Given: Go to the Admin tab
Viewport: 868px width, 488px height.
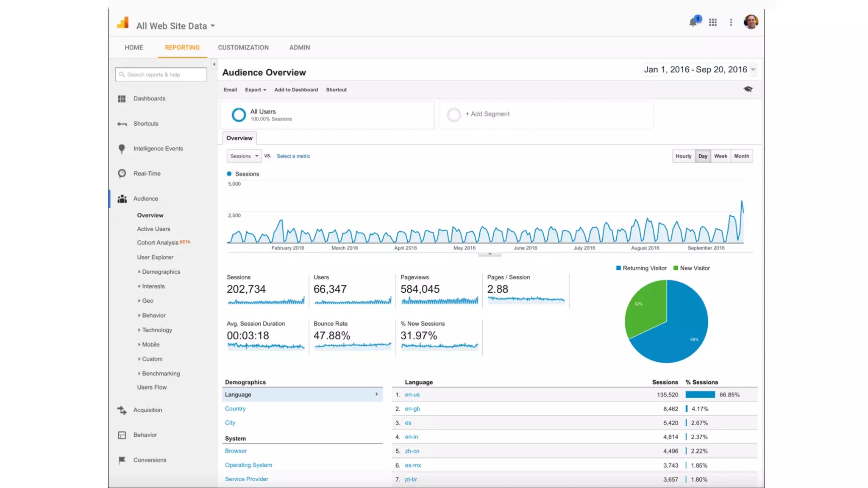Looking at the screenshot, I should 300,47.
